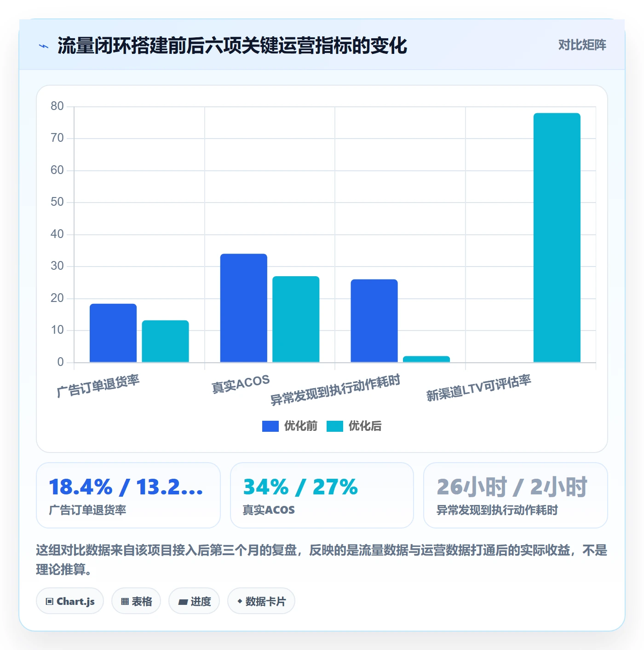Click the teal 优化后 bar for 真实ACOS
Screen dimensions: 644x650
pyautogui.click(x=296, y=319)
